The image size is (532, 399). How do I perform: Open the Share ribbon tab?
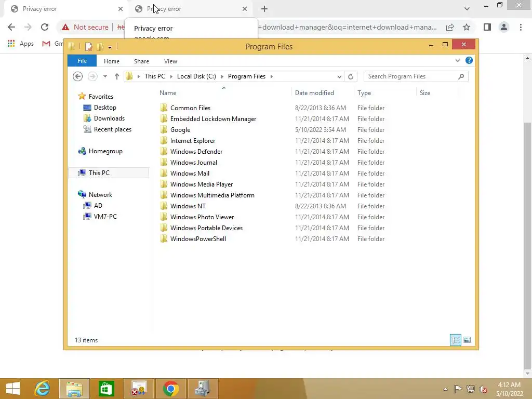(x=141, y=61)
